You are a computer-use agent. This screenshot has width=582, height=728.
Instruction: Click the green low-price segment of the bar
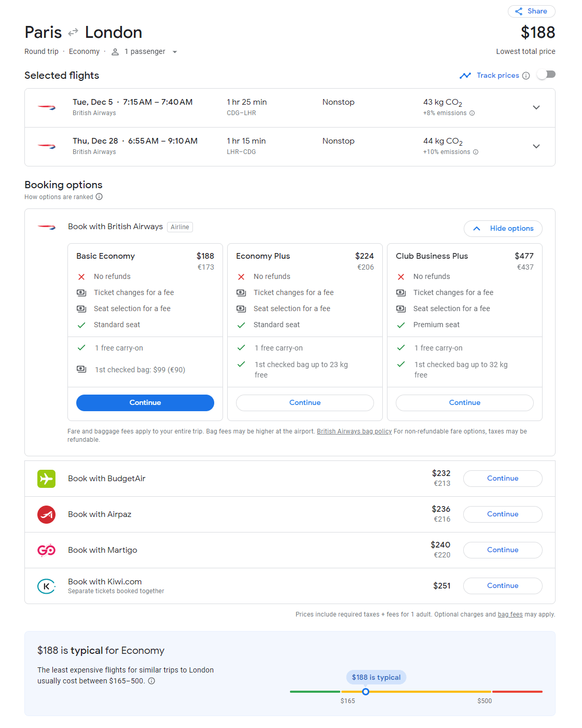click(x=315, y=692)
